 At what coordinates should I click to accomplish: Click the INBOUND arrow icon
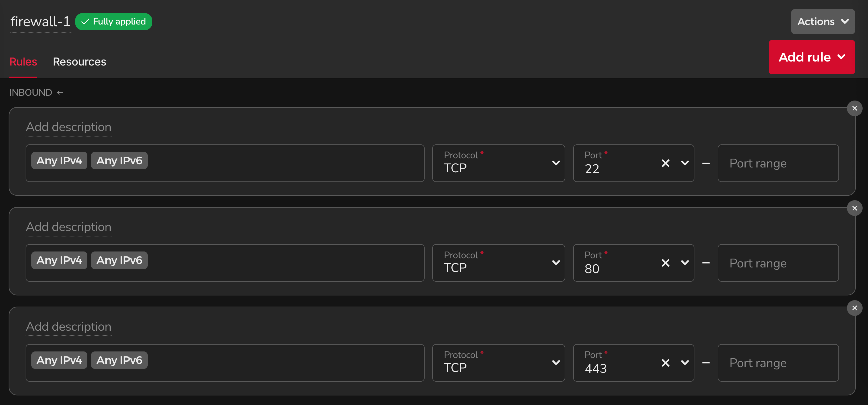click(60, 92)
